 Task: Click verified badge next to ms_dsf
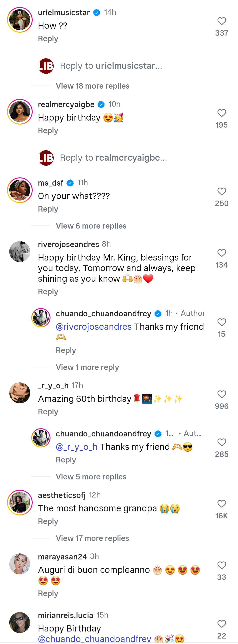70,183
